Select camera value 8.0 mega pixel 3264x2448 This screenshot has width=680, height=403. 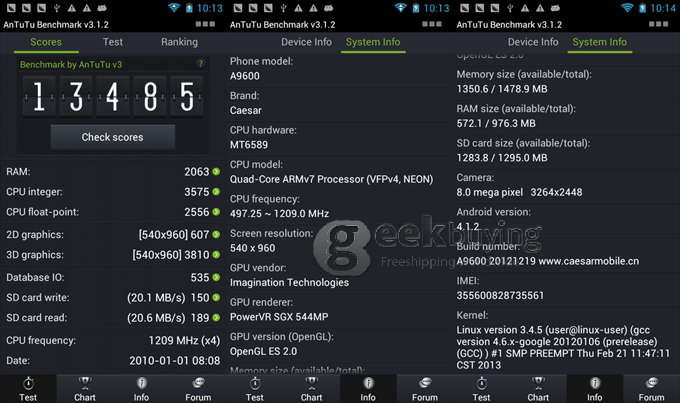point(520,192)
